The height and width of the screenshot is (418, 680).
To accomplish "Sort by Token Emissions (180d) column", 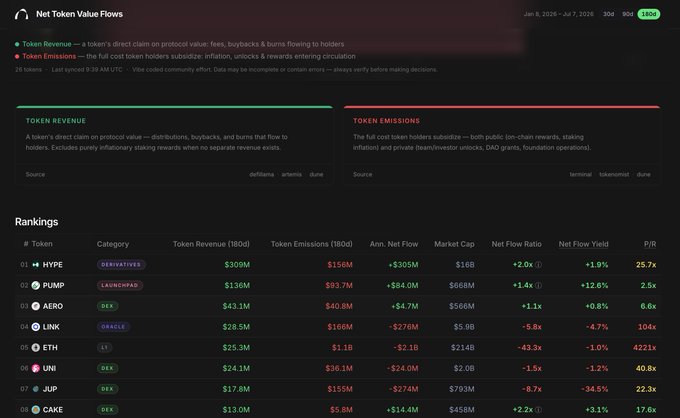I will [x=311, y=244].
